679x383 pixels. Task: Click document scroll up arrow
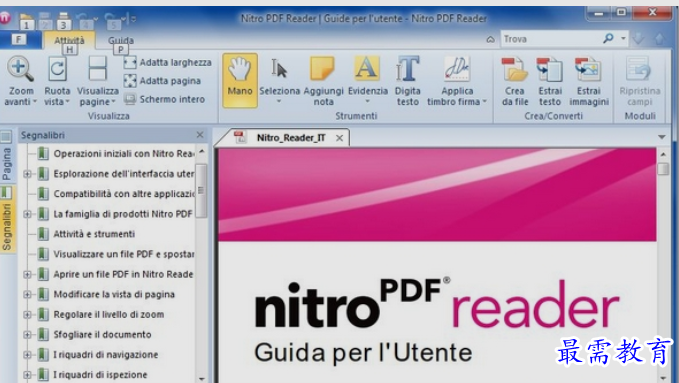(x=663, y=154)
